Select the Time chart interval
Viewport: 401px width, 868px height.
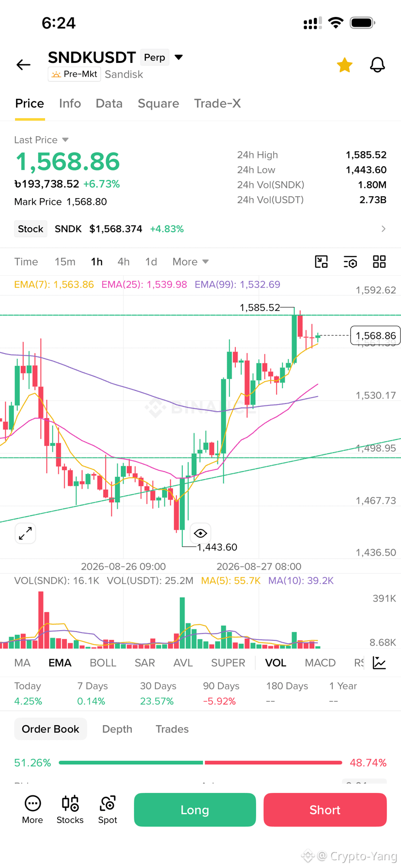(x=26, y=262)
